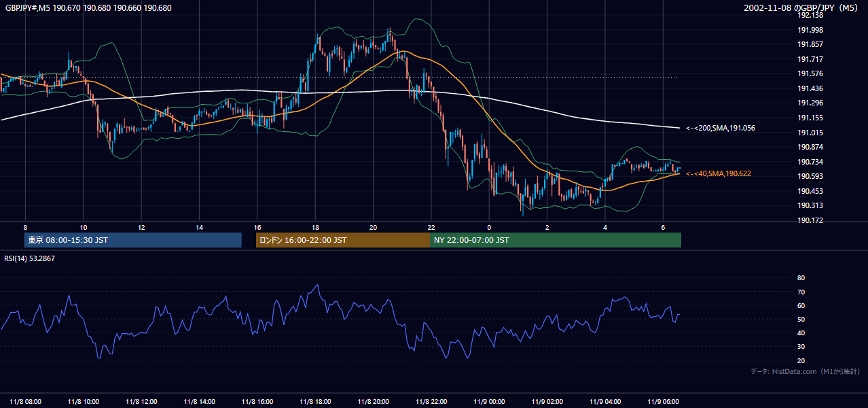The width and height of the screenshot is (868, 408).
Task: Click hour tick 22 under price chart
Action: pyautogui.click(x=431, y=227)
